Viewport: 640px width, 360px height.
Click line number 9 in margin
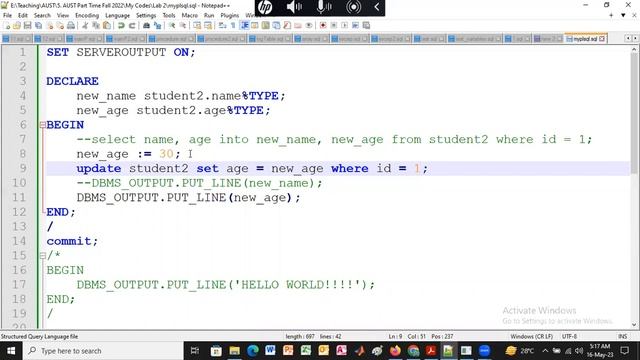click(x=23, y=168)
